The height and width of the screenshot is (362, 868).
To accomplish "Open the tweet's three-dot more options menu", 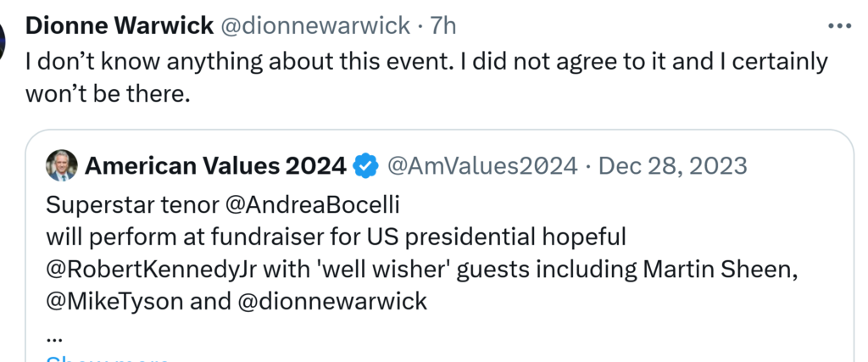I will point(837,26).
